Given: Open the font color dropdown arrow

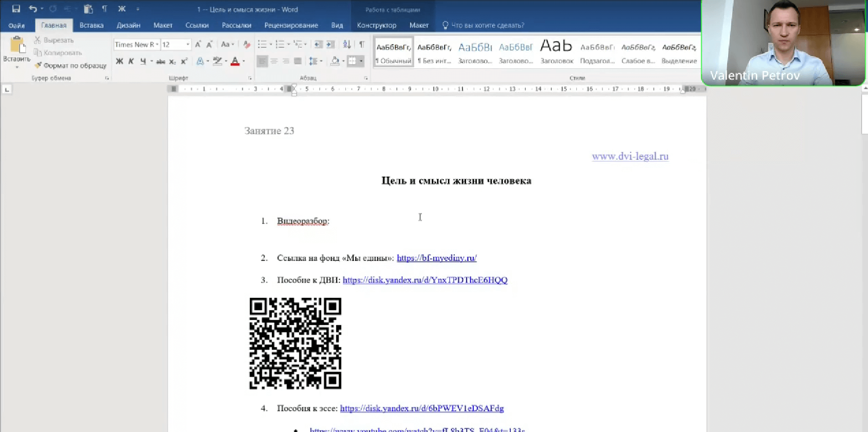Looking at the screenshot, I should click(244, 61).
